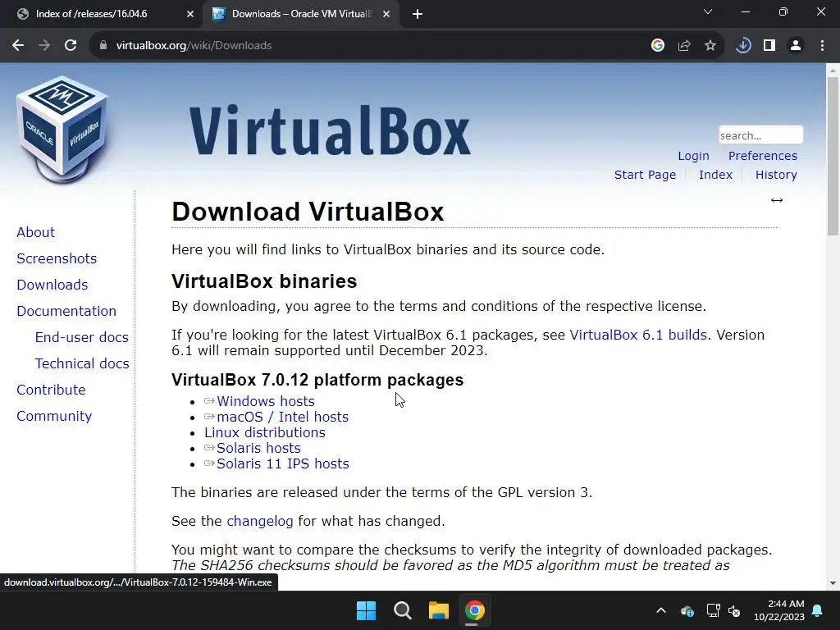The width and height of the screenshot is (840, 630).
Task: Click the scrollbar down arrow
Action: pyautogui.click(x=833, y=583)
